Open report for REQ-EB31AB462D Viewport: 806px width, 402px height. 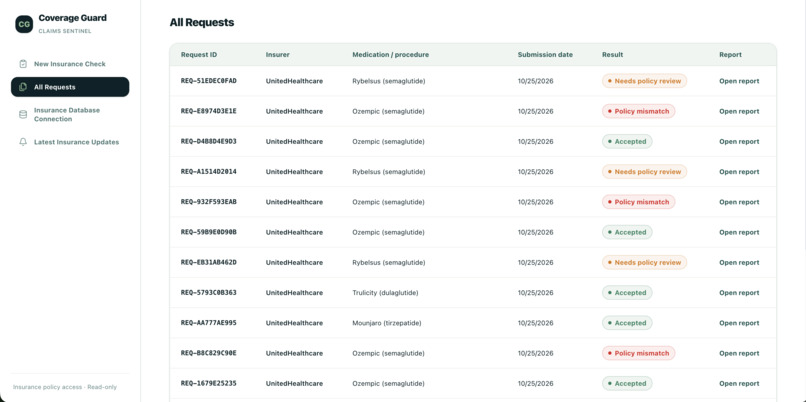click(x=739, y=262)
